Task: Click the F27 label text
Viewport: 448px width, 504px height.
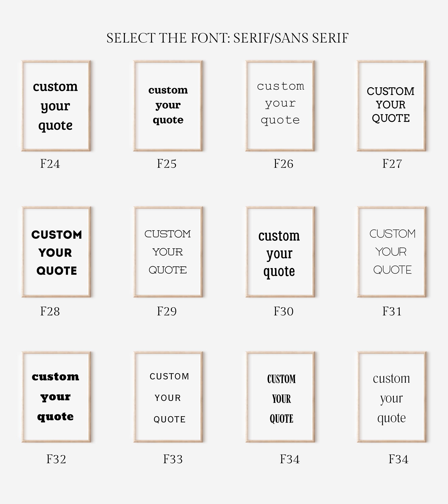Action: click(x=392, y=164)
